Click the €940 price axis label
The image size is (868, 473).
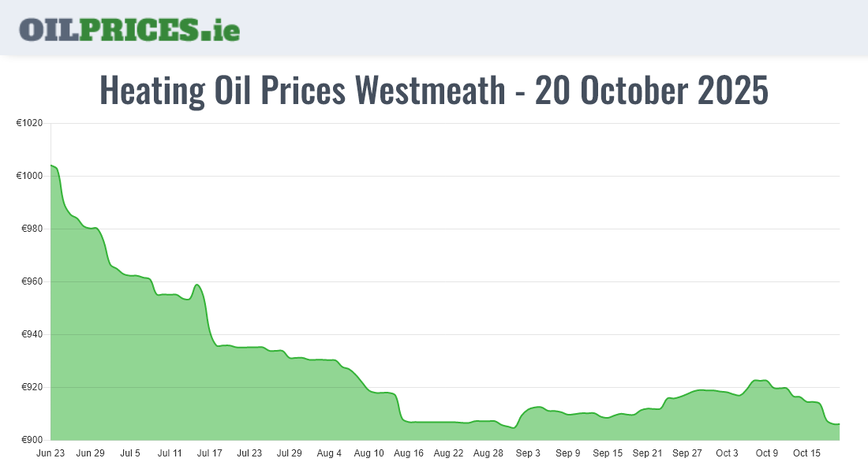coord(32,334)
